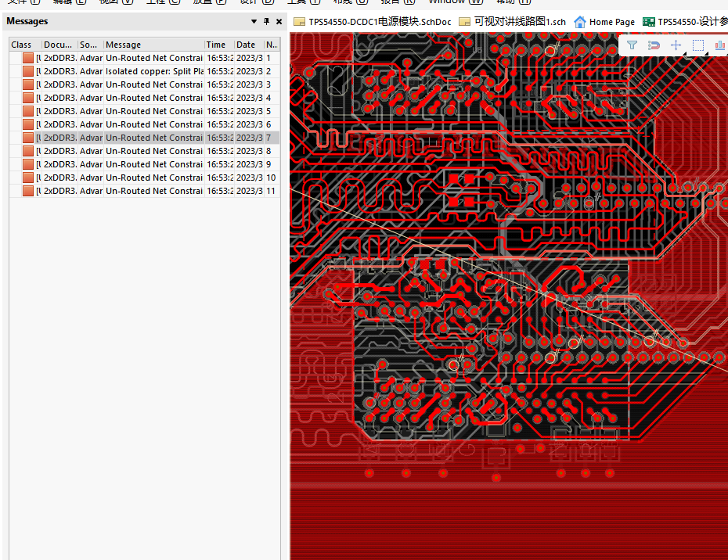
Task: Switch to TPS54550-DCDC1电源模块.SchDoc tab
Action: 373,22
